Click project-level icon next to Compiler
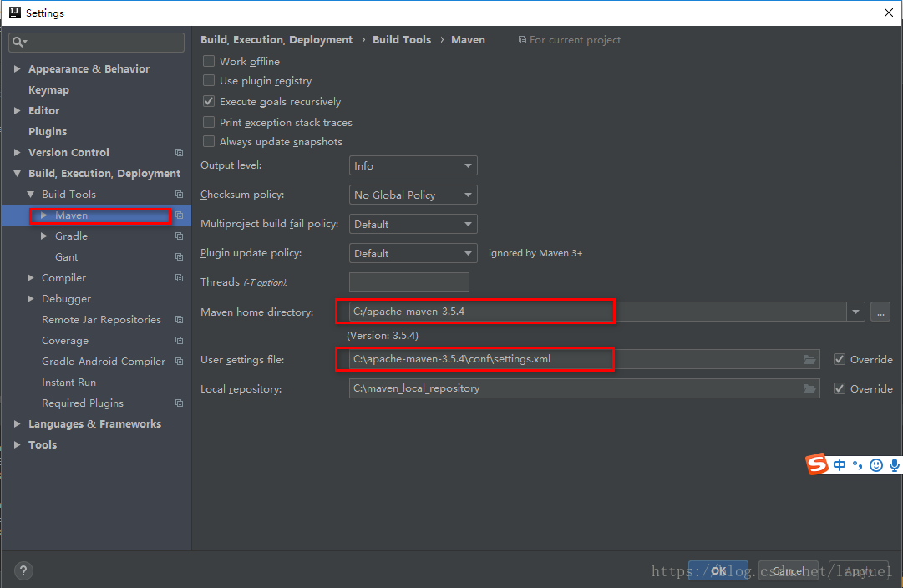903x588 pixels. pos(179,278)
